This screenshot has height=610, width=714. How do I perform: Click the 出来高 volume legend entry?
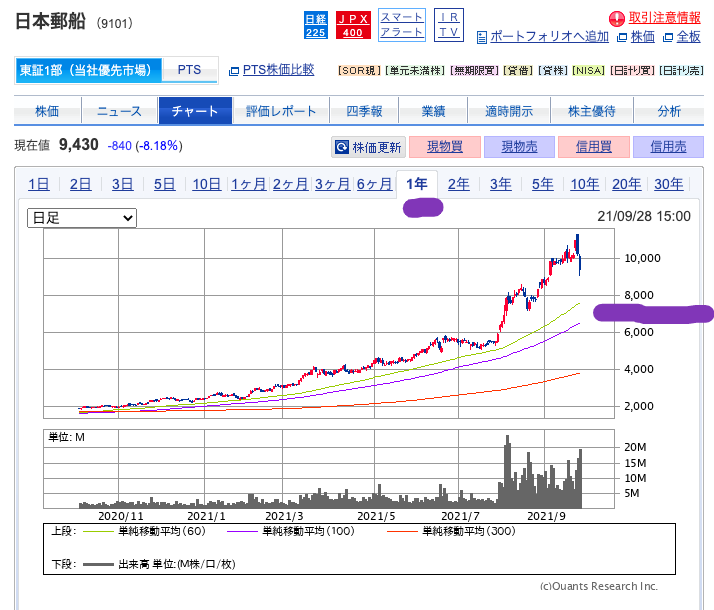[159, 564]
